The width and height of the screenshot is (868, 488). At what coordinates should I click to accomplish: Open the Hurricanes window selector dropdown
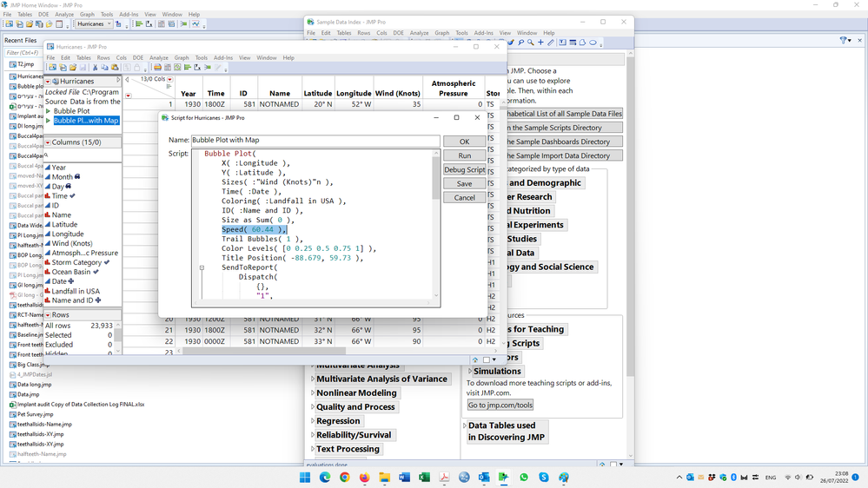92,24
